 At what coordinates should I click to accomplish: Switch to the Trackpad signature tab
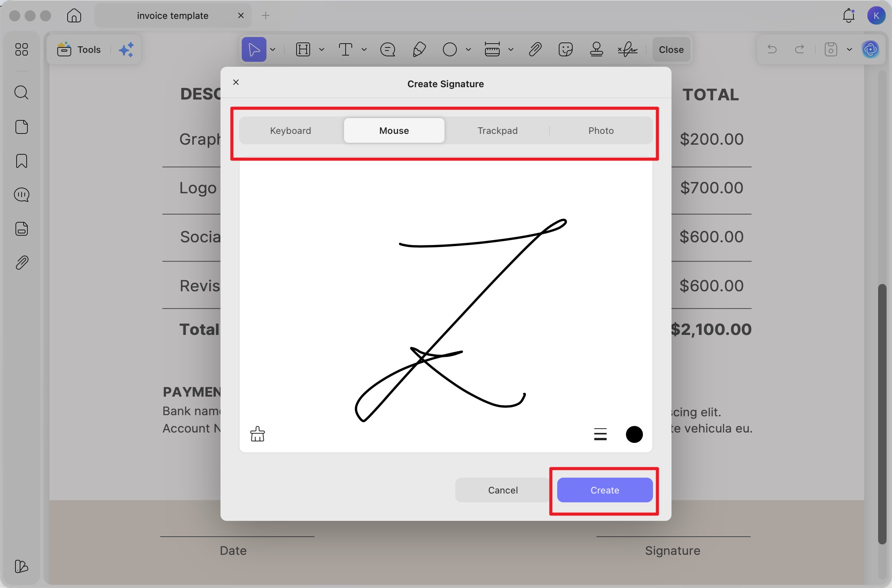pos(497,130)
